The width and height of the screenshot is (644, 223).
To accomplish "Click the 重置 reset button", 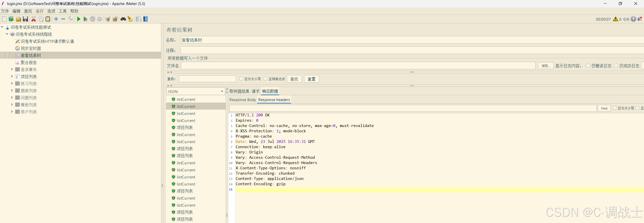I will pyautogui.click(x=312, y=79).
